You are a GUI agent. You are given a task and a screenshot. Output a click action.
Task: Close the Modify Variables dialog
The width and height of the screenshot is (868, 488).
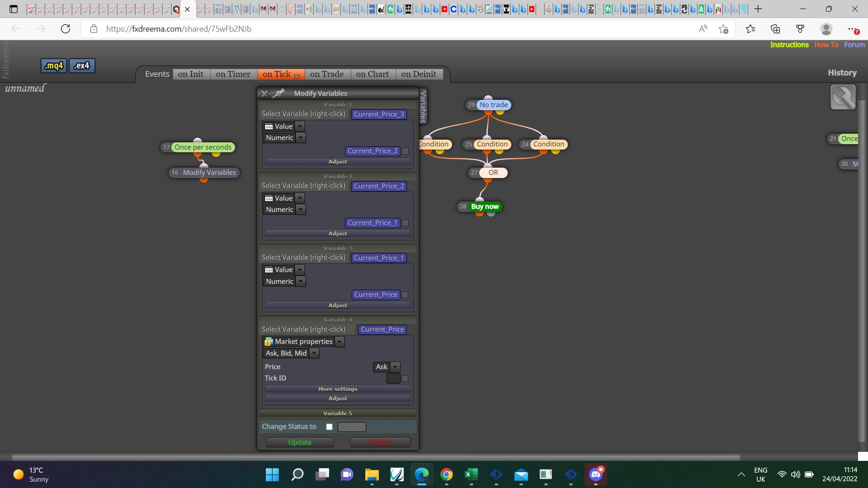[264, 94]
